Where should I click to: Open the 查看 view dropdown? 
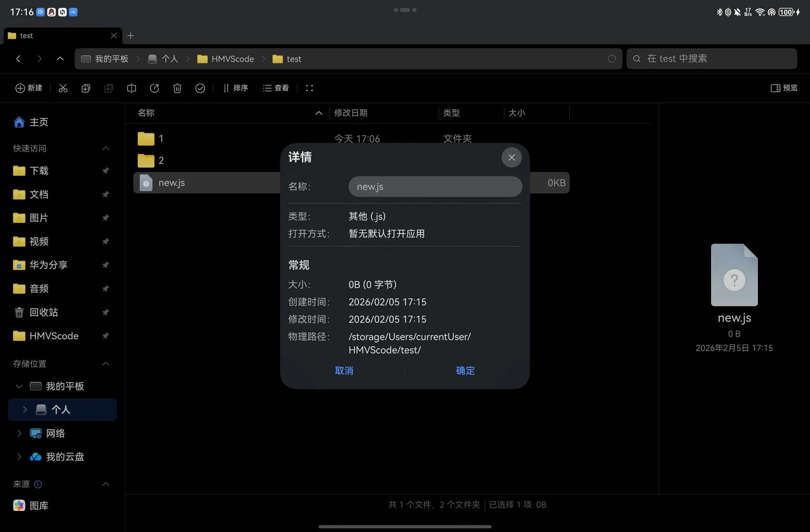coord(276,88)
